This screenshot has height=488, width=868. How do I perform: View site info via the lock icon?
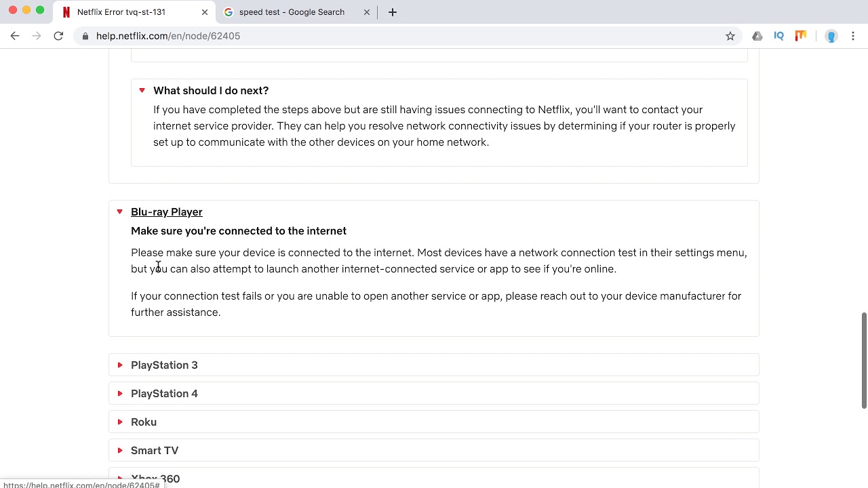(x=85, y=36)
